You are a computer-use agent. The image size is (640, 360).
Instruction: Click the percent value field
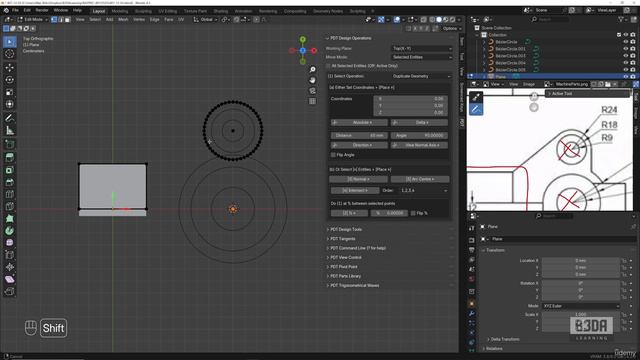coord(389,213)
